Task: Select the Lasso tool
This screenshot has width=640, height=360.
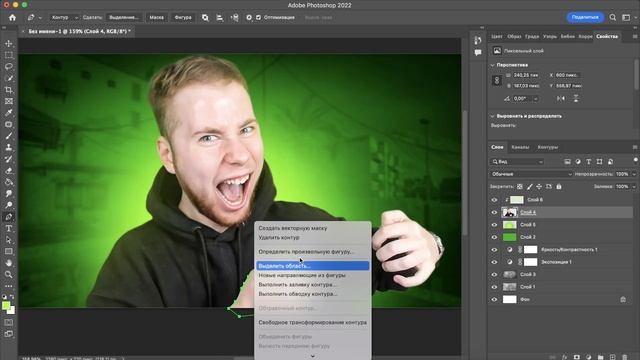Action: 9,66
